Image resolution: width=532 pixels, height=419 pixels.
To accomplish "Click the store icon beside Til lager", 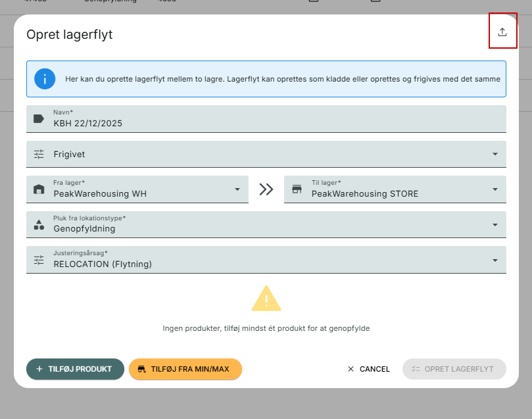I will (297, 189).
